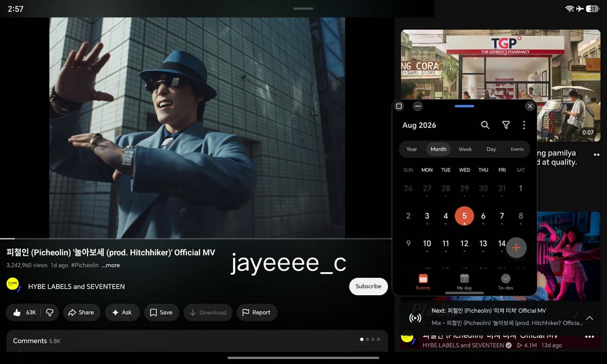The width and height of the screenshot is (607, 364).
Task: Tap the Next: 미쳐 미쳐 Official MV title
Action: click(x=489, y=310)
